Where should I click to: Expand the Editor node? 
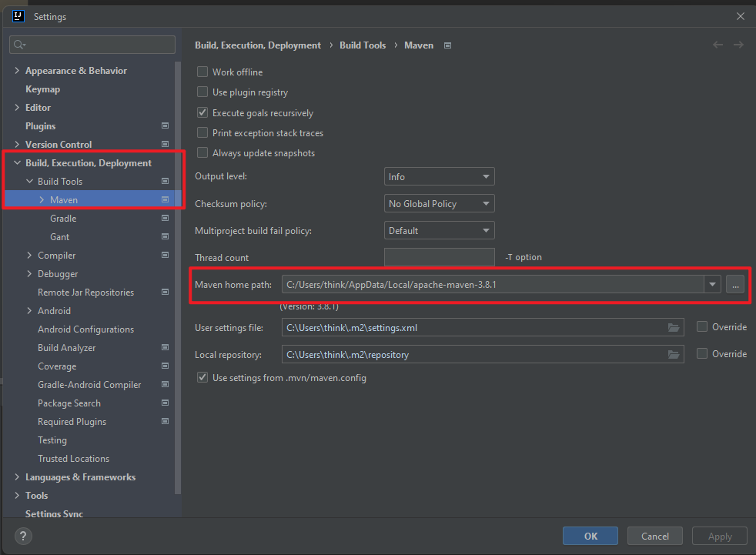18,108
